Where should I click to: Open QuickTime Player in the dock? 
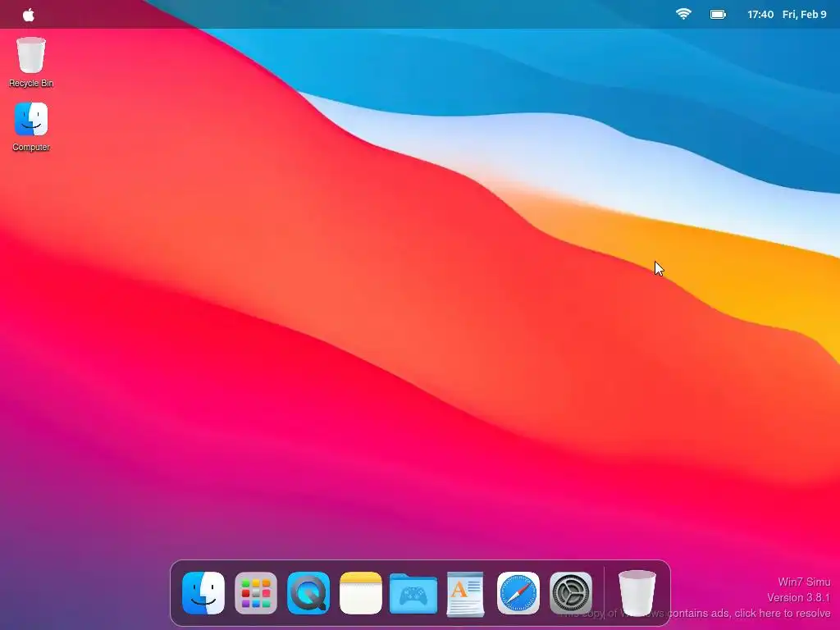point(308,593)
